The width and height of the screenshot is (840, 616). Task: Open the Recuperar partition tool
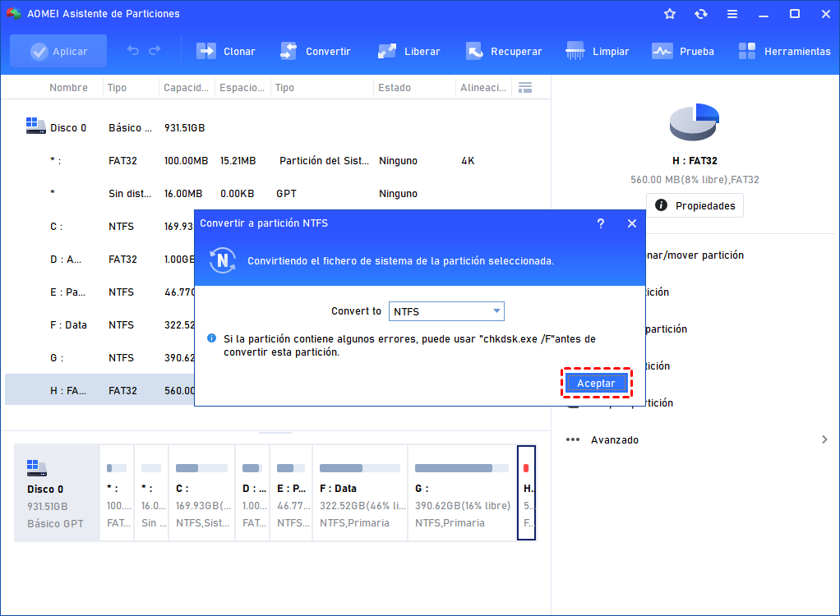pyautogui.click(x=504, y=51)
